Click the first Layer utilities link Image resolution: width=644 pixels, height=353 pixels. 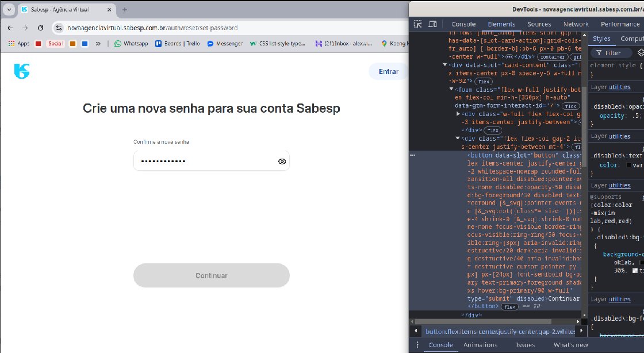click(x=619, y=87)
